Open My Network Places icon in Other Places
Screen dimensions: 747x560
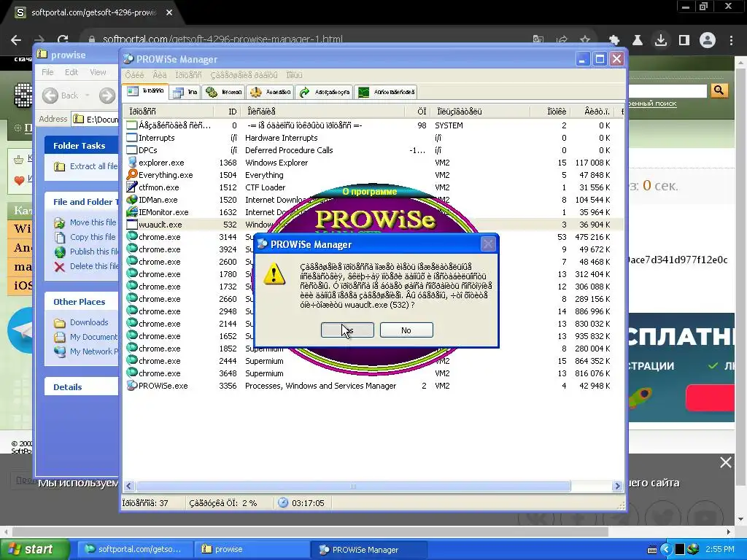[x=60, y=352]
